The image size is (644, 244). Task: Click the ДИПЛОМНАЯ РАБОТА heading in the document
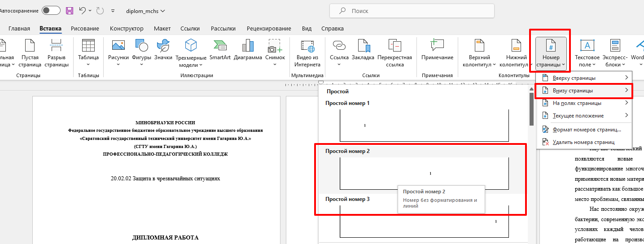point(165,238)
